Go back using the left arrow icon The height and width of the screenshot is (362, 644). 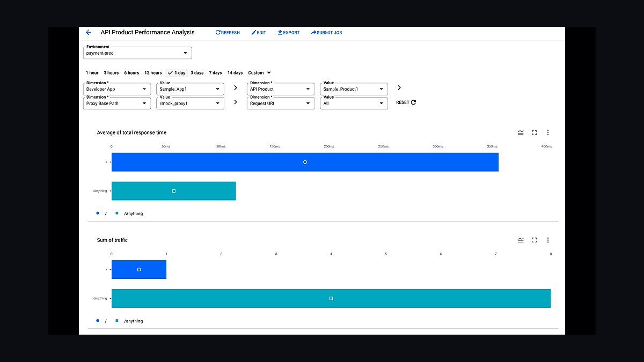click(89, 32)
